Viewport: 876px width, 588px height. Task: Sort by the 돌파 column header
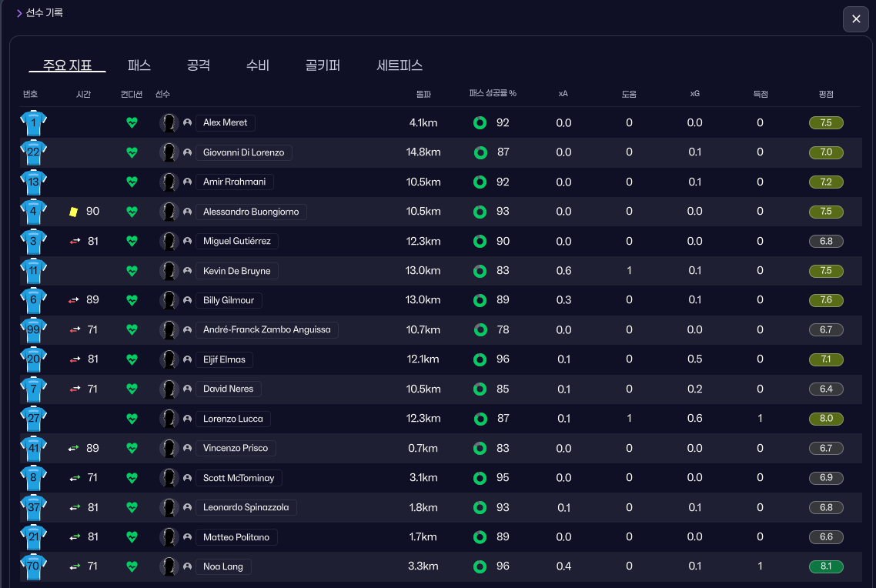pyautogui.click(x=423, y=95)
